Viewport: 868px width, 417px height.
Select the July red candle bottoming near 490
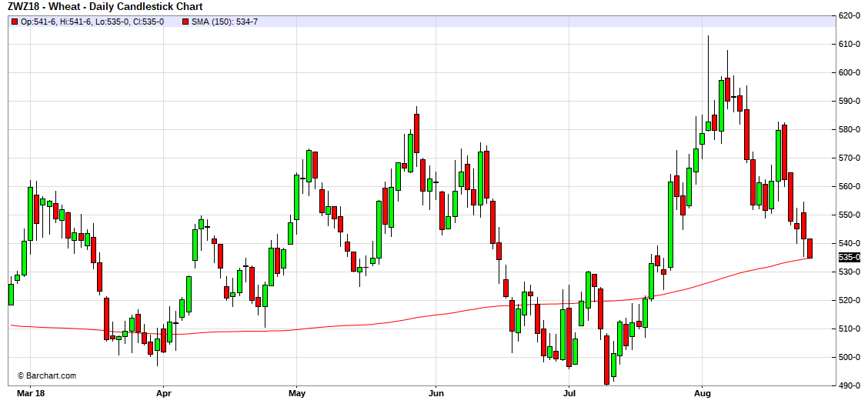click(x=606, y=359)
